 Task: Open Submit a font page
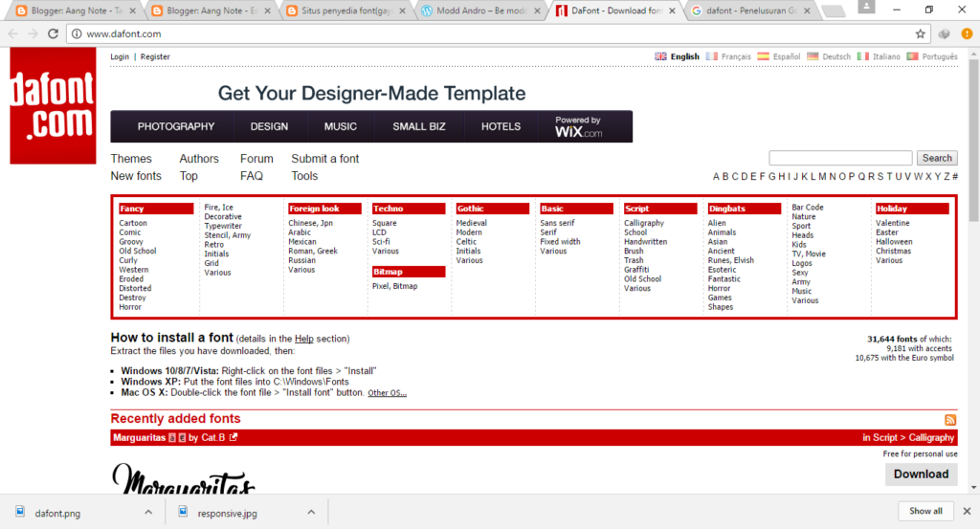coord(325,159)
